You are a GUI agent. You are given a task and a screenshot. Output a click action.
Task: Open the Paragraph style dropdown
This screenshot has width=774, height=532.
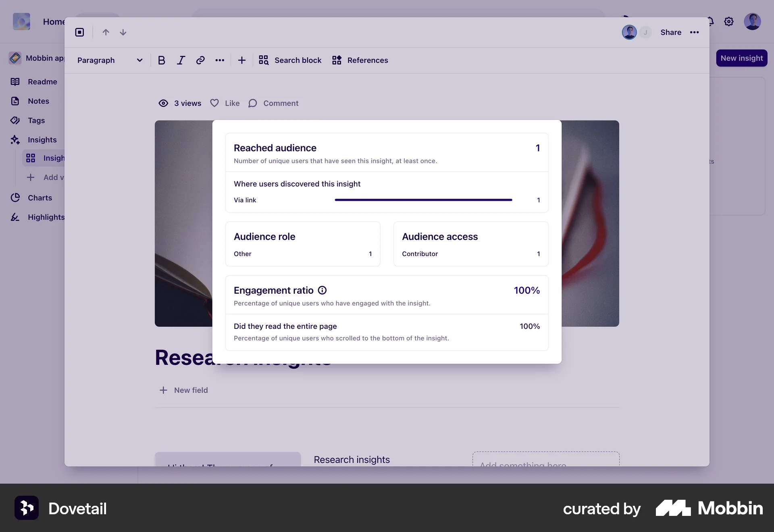(x=110, y=60)
